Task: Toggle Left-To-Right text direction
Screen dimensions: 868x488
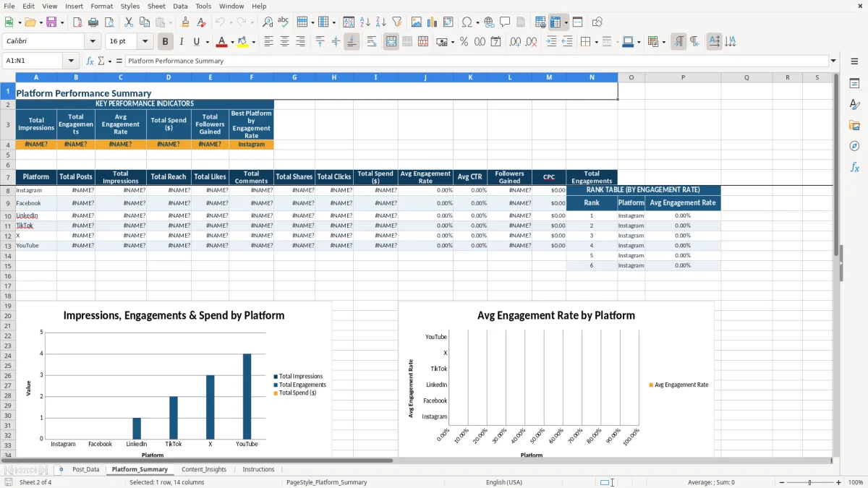Action: pyautogui.click(x=678, y=42)
